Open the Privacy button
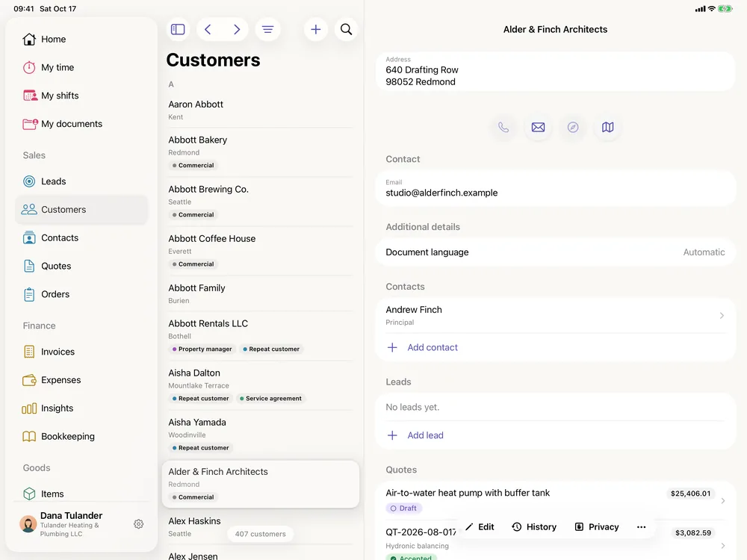747x560 pixels. pyautogui.click(x=597, y=526)
